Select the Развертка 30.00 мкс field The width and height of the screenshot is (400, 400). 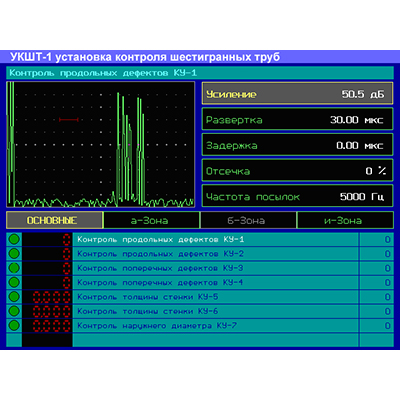pyautogui.click(x=297, y=119)
